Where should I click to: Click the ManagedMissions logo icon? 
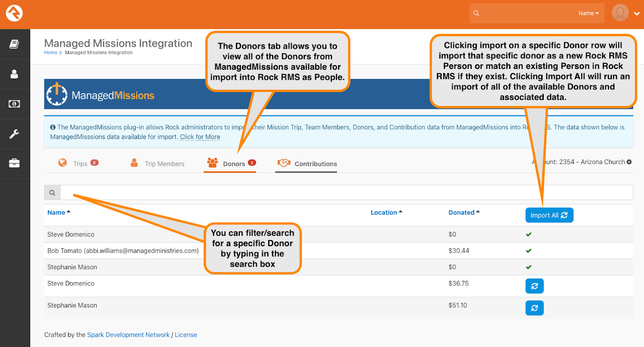[57, 94]
